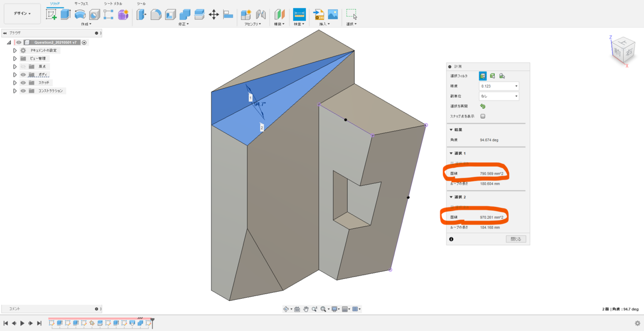Collapse the 選択 2 section
644x331 pixels.
pos(451,197)
